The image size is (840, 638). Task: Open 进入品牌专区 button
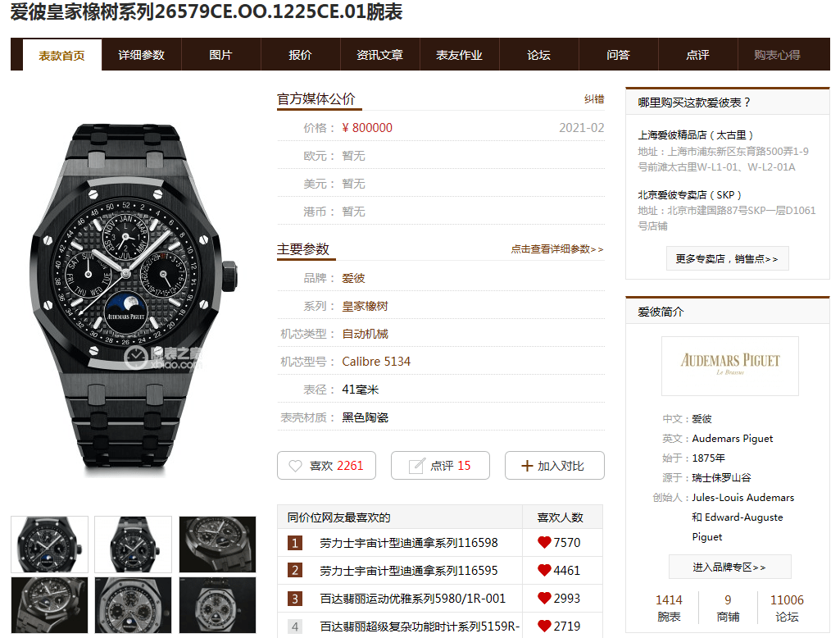729,567
